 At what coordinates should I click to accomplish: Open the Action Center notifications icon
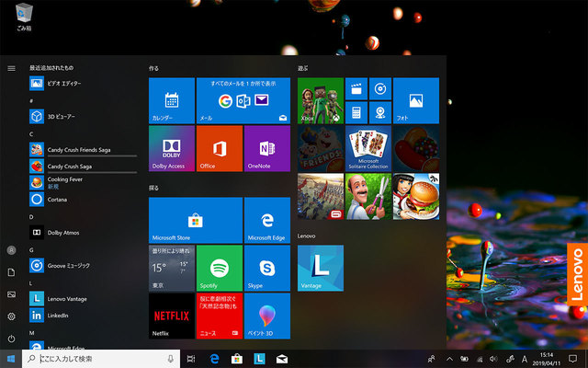572,359
